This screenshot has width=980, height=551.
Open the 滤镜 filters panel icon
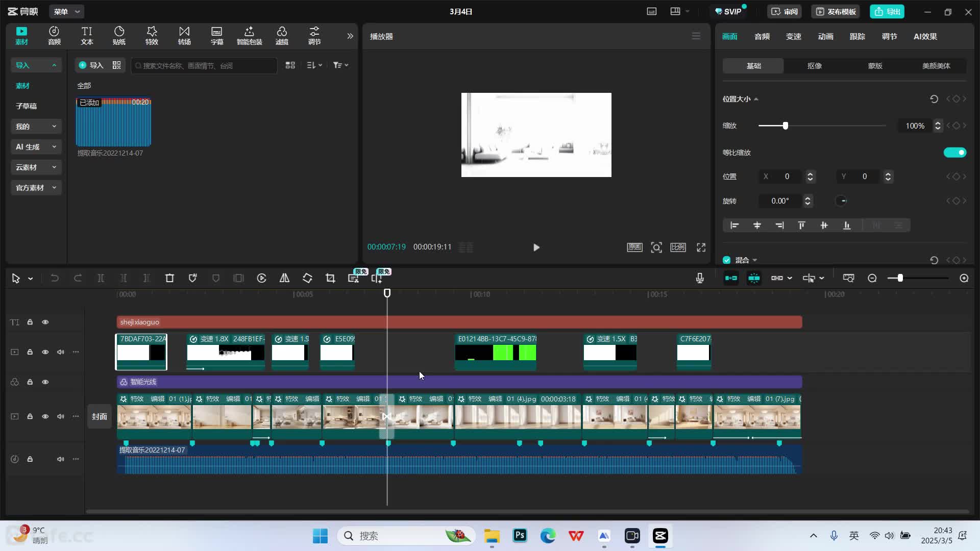pyautogui.click(x=282, y=36)
